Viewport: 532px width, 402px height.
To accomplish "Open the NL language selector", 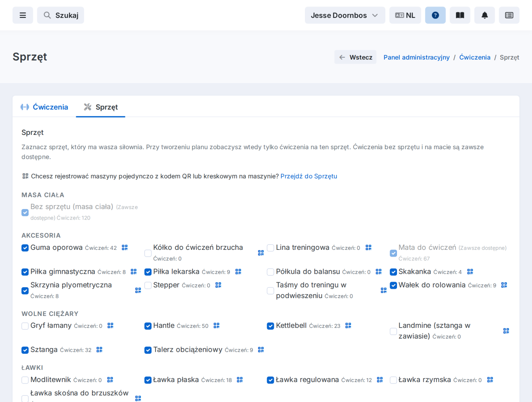I will pyautogui.click(x=405, y=15).
